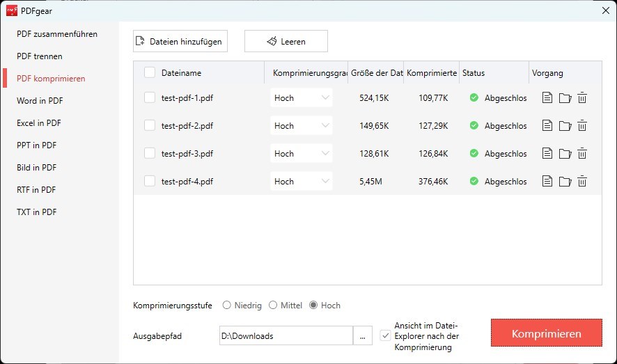Viewport: 617px width, 364px height.
Task: Uncheck Ansicht im Datei-Explorer option
Action: click(x=385, y=335)
